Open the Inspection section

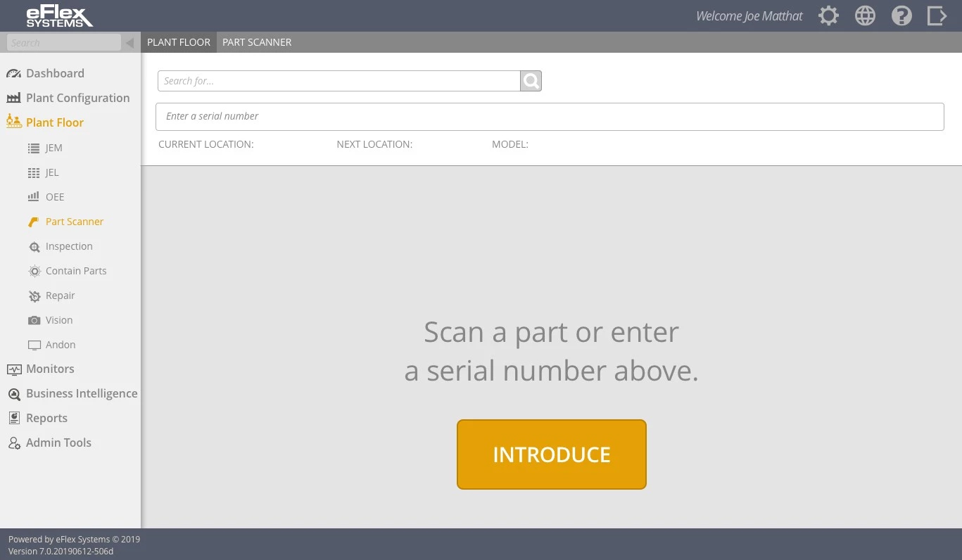pyautogui.click(x=69, y=246)
